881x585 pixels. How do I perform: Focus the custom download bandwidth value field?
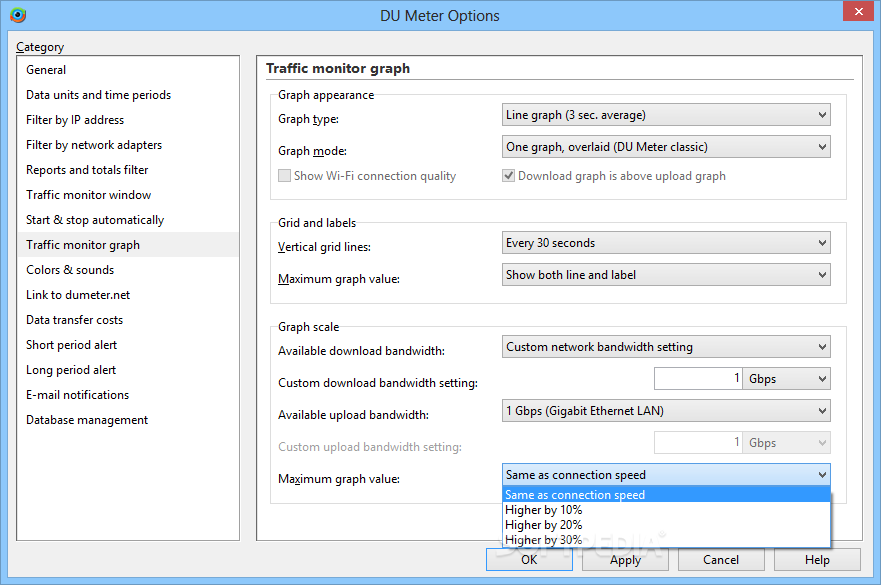pos(698,379)
